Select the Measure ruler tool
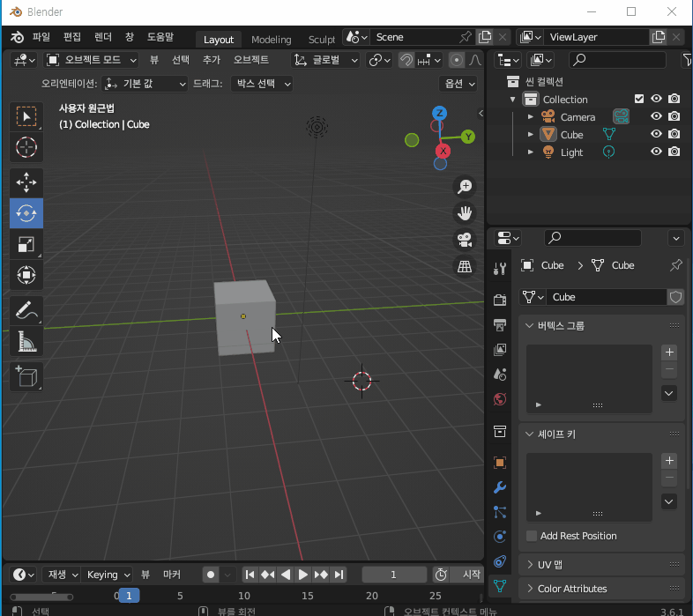693x616 pixels. coord(26,342)
